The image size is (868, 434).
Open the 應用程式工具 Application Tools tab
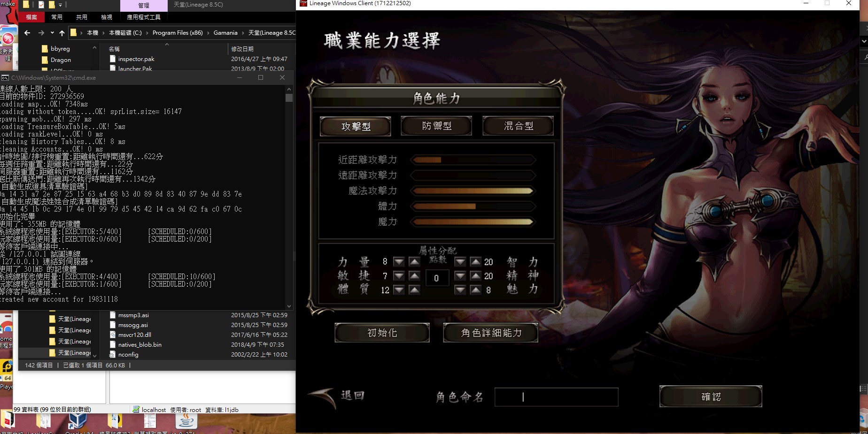pyautogui.click(x=144, y=17)
